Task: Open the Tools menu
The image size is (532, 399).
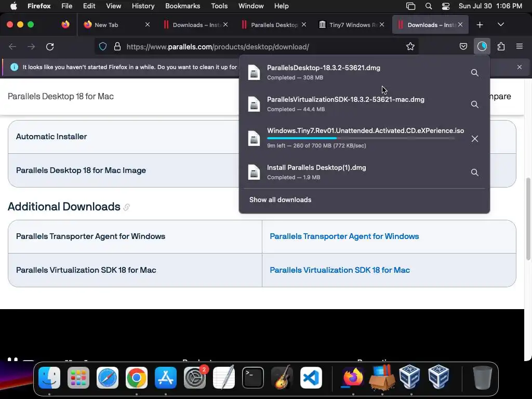Action: [x=219, y=6]
